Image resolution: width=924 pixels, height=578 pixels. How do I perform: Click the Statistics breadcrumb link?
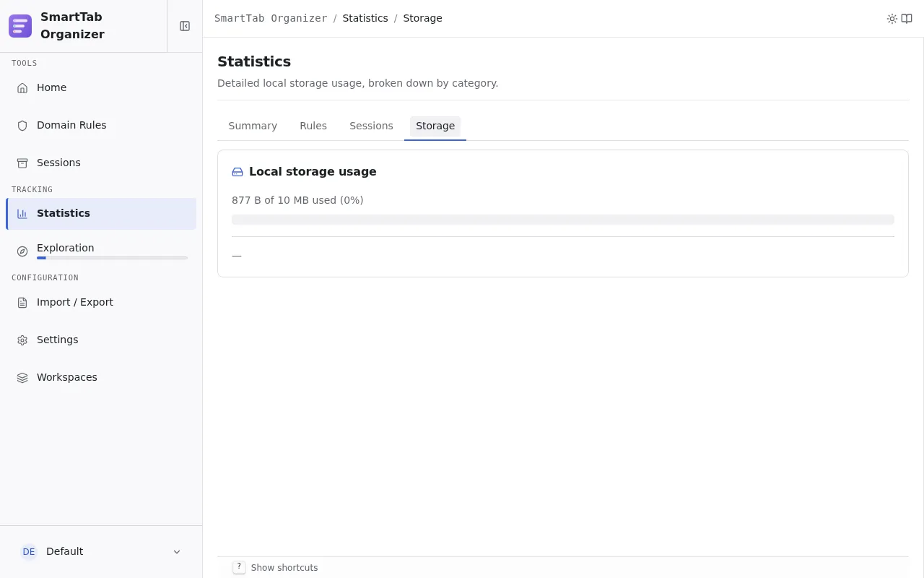pos(365,18)
